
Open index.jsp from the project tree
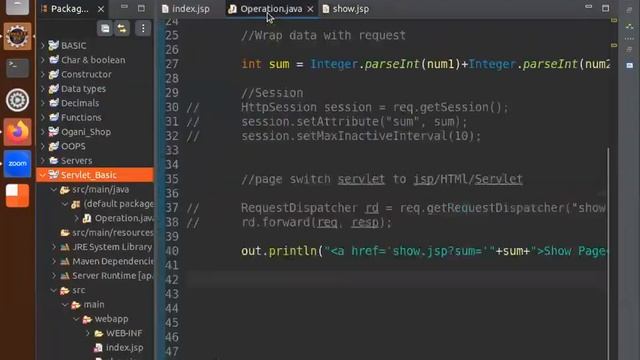click(x=119, y=347)
